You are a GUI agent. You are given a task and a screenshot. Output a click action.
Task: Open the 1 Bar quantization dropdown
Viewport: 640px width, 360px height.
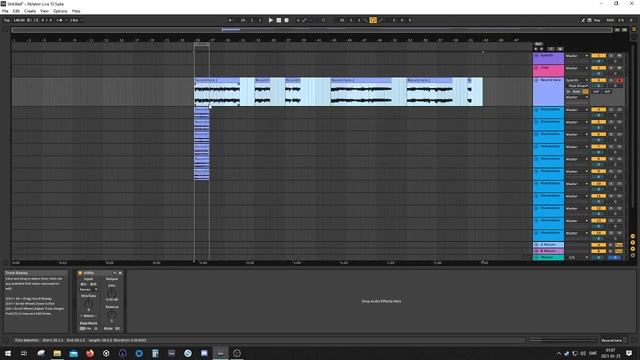[x=76, y=20]
